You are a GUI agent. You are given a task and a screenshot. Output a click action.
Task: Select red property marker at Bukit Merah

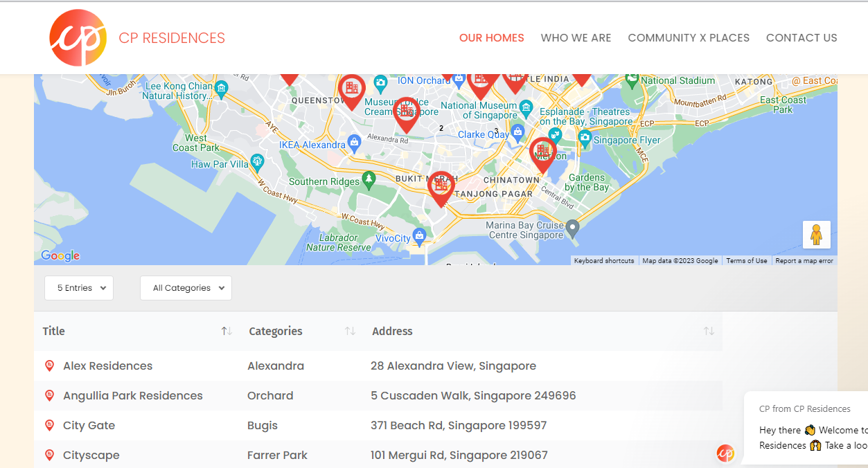(x=441, y=188)
